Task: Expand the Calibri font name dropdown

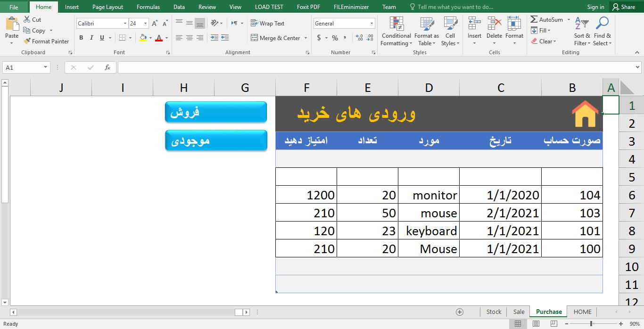Action: 125,23
